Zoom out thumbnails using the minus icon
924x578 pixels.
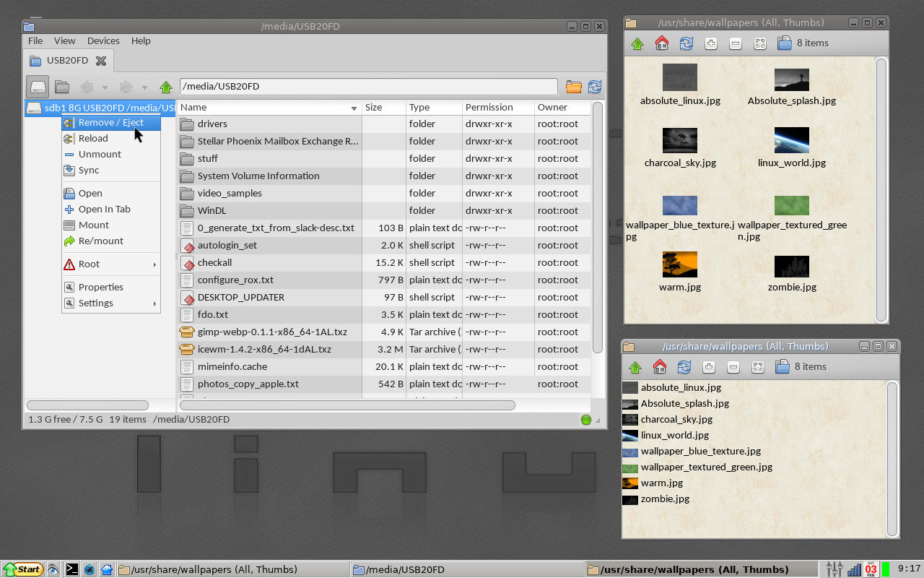734,43
